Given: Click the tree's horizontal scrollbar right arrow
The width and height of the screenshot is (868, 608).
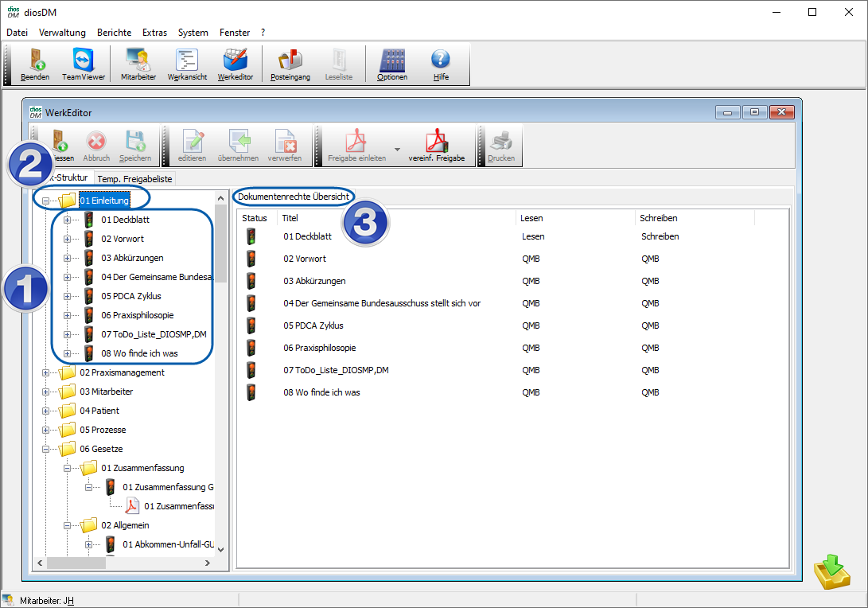Looking at the screenshot, I should (208, 563).
